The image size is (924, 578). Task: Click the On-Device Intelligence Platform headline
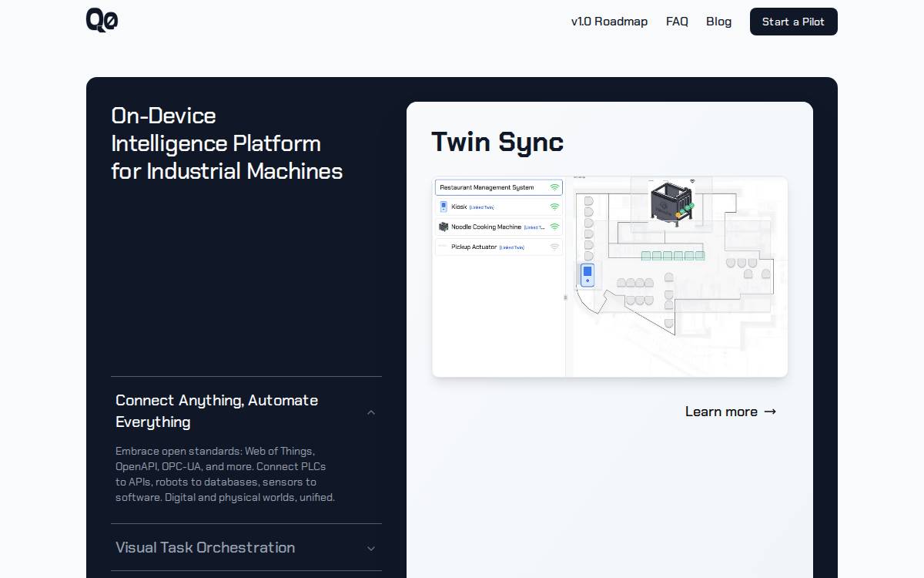(x=226, y=143)
